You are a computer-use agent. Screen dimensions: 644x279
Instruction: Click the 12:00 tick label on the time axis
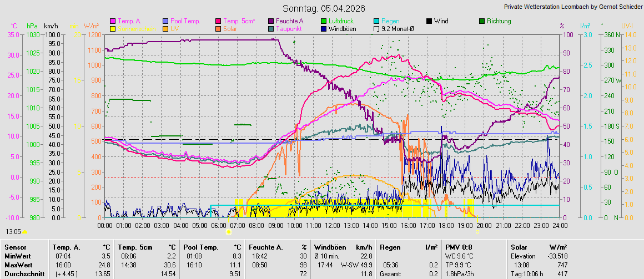[x=332, y=226]
